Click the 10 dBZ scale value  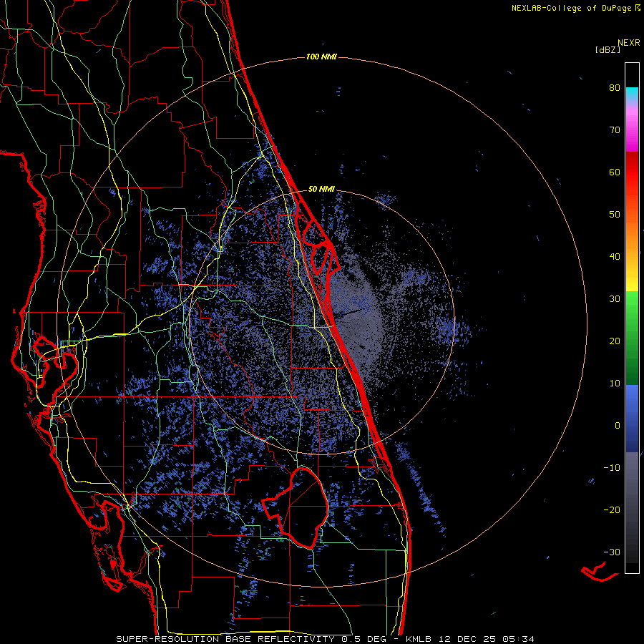click(x=615, y=384)
